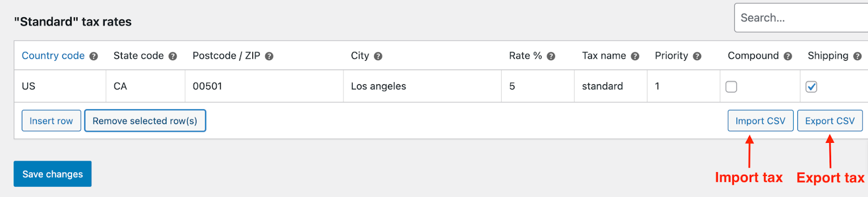Click Insert row button
868x197 pixels.
(51, 121)
